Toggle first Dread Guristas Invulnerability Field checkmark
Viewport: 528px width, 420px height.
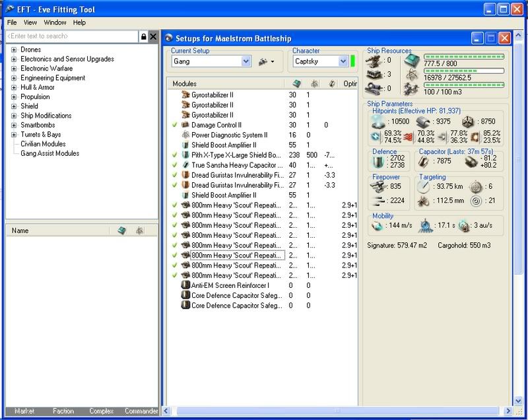pyautogui.click(x=174, y=175)
